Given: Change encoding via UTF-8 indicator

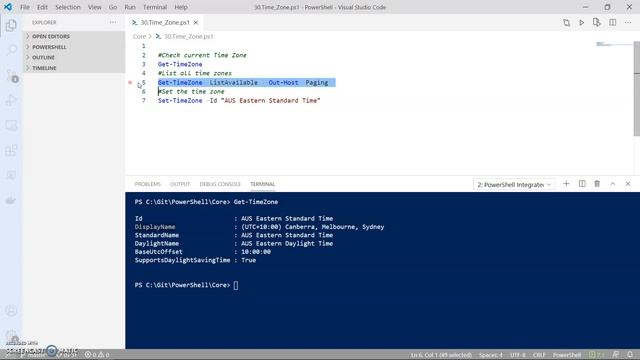Looking at the screenshot, I should click(x=518, y=355).
